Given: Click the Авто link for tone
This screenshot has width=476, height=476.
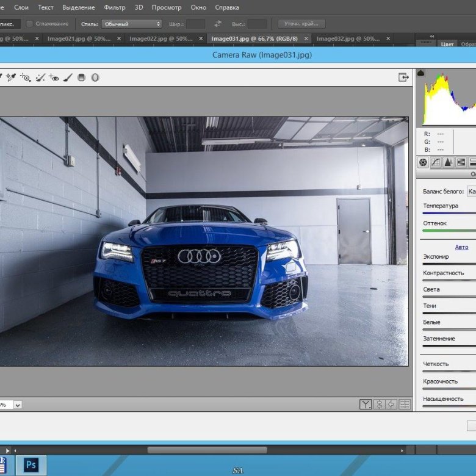Looking at the screenshot, I should (461, 247).
